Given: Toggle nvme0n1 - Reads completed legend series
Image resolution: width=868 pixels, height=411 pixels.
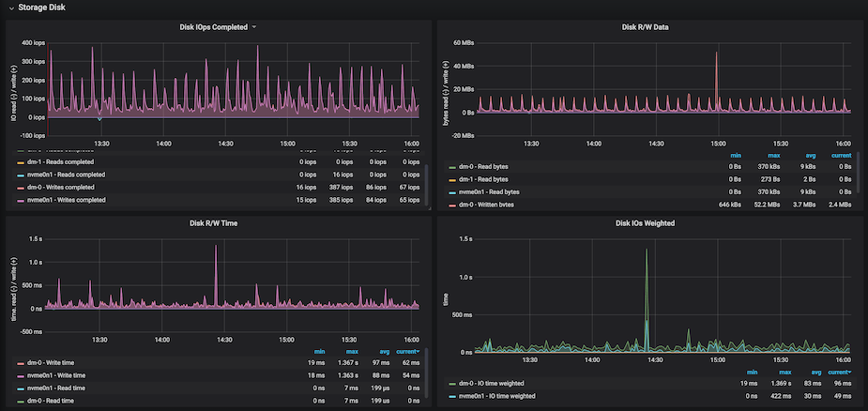Looking at the screenshot, I should pyautogui.click(x=66, y=175).
